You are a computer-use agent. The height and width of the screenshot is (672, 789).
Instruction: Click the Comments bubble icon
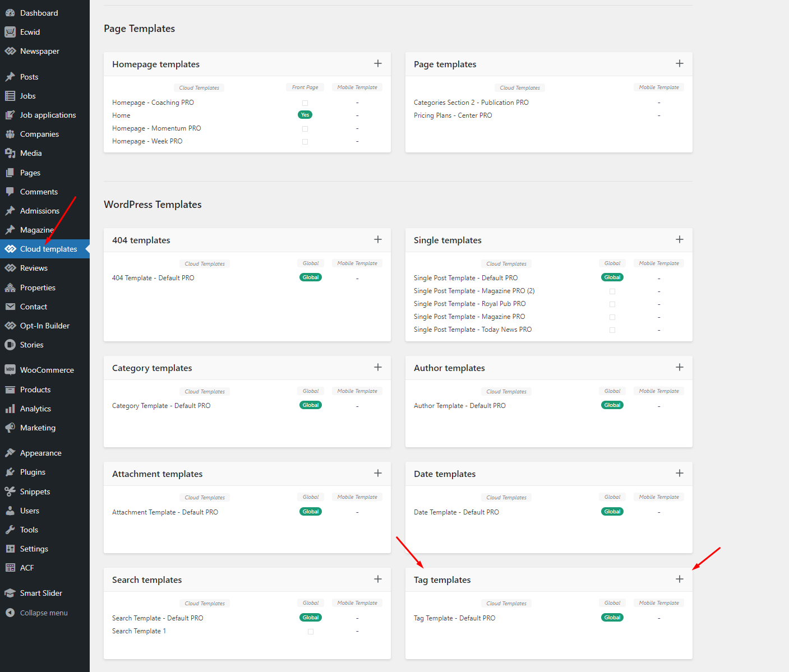pyautogui.click(x=10, y=192)
